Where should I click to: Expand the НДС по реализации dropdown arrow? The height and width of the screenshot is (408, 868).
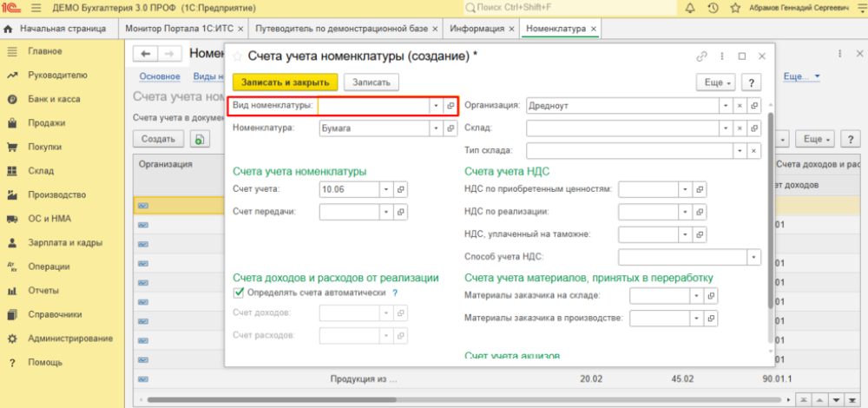[x=686, y=212]
